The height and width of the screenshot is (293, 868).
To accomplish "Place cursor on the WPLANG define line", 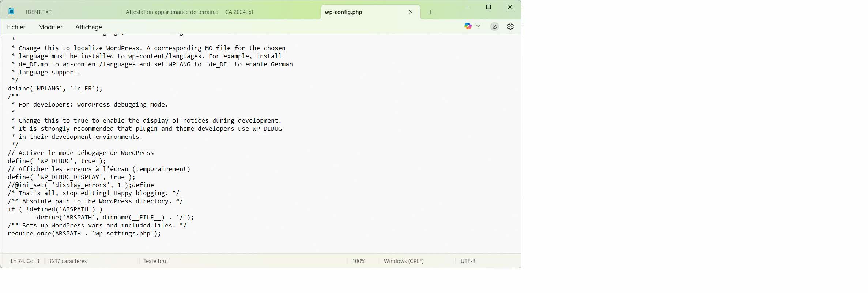I will pos(55,89).
